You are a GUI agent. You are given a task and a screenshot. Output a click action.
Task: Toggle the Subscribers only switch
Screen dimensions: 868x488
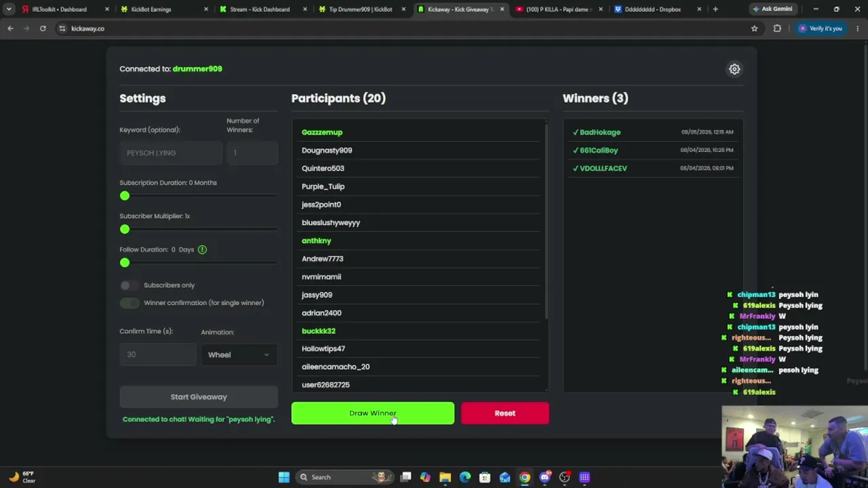[129, 285]
